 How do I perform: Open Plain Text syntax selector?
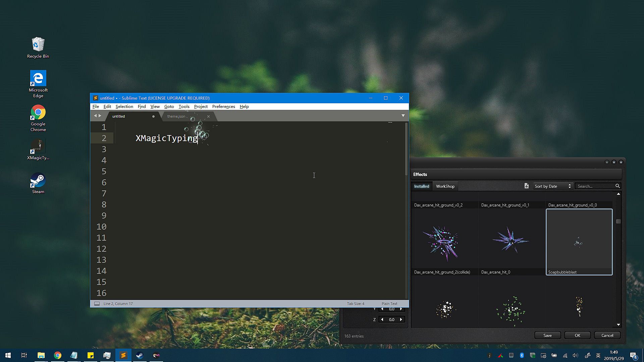point(389,304)
